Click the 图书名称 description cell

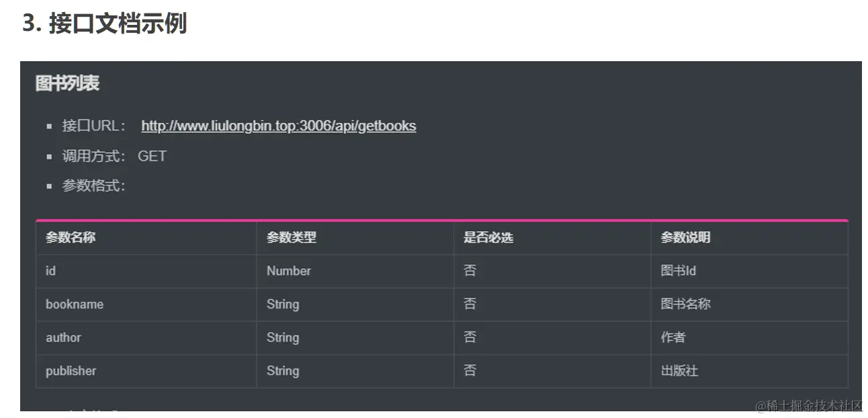(x=685, y=304)
